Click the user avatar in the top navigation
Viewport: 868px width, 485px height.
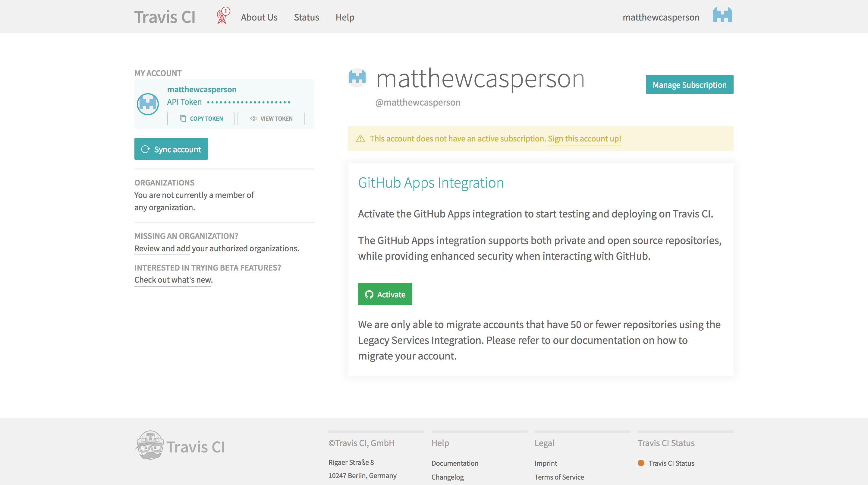(x=722, y=15)
